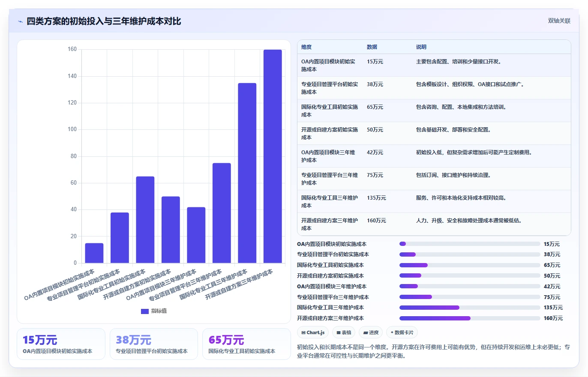
Task: Click the 42万元 value in the table
Action: [x=375, y=153]
